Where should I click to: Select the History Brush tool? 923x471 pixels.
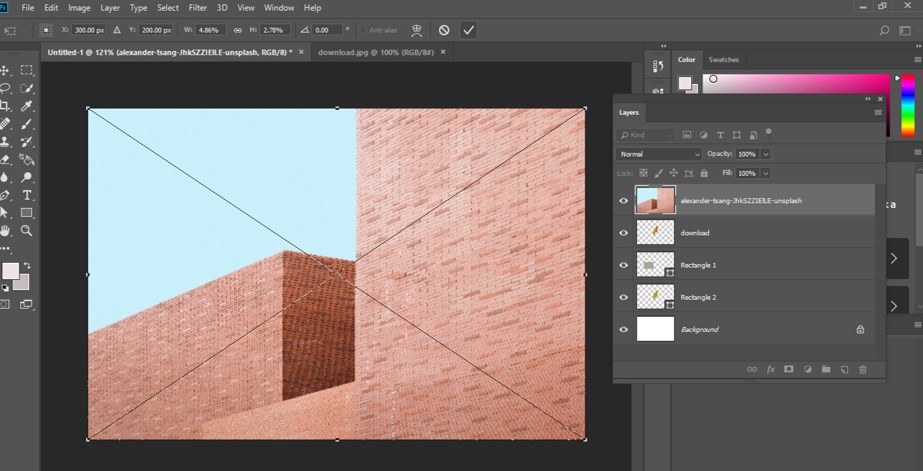(x=26, y=141)
